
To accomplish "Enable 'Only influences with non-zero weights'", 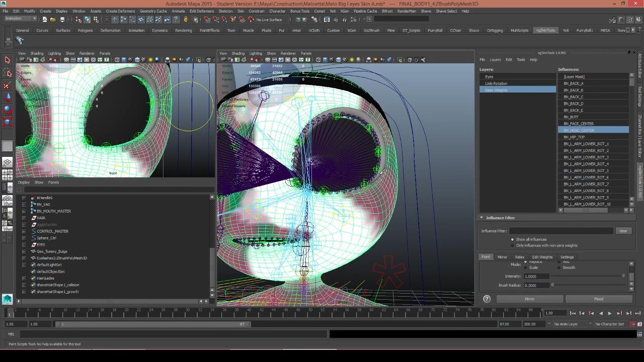I will 513,245.
